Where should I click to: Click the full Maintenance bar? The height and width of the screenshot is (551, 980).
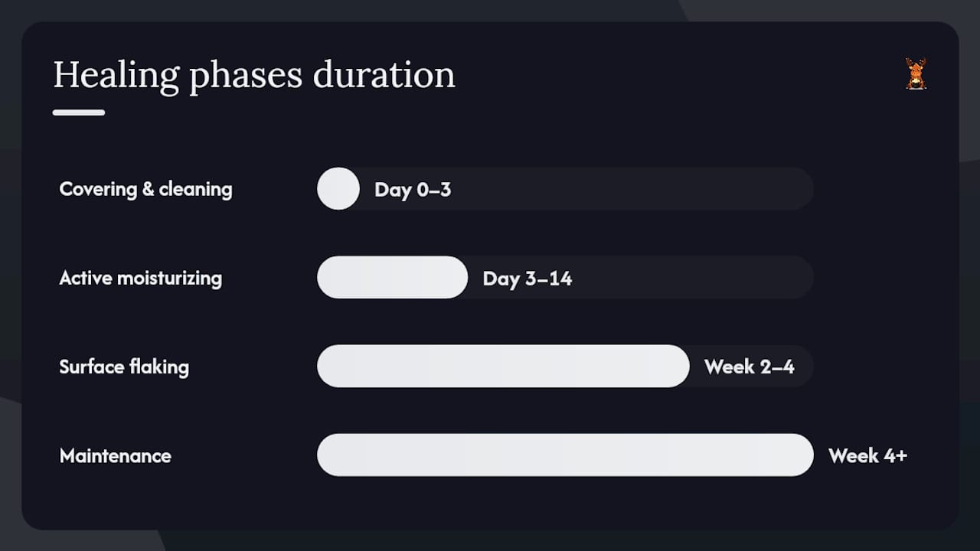tap(565, 455)
